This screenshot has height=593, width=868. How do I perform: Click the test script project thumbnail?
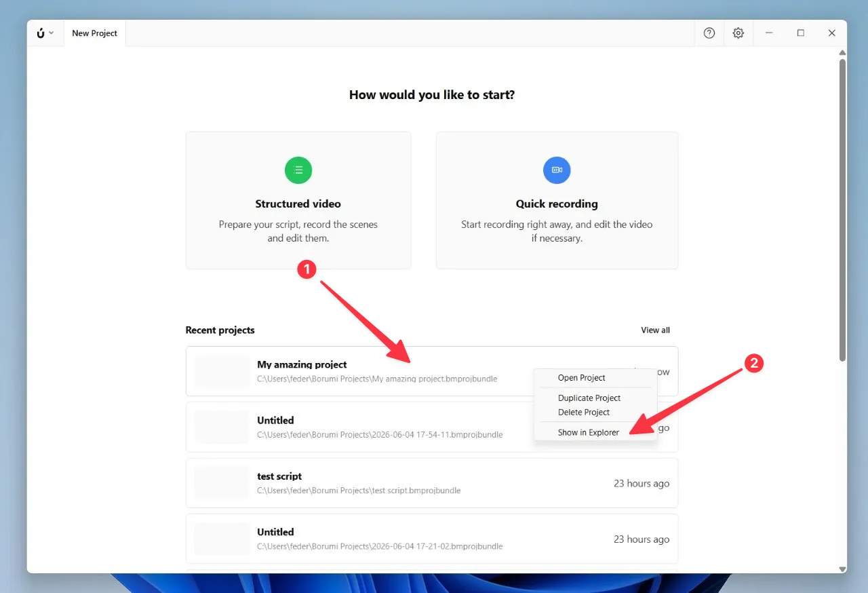point(222,483)
